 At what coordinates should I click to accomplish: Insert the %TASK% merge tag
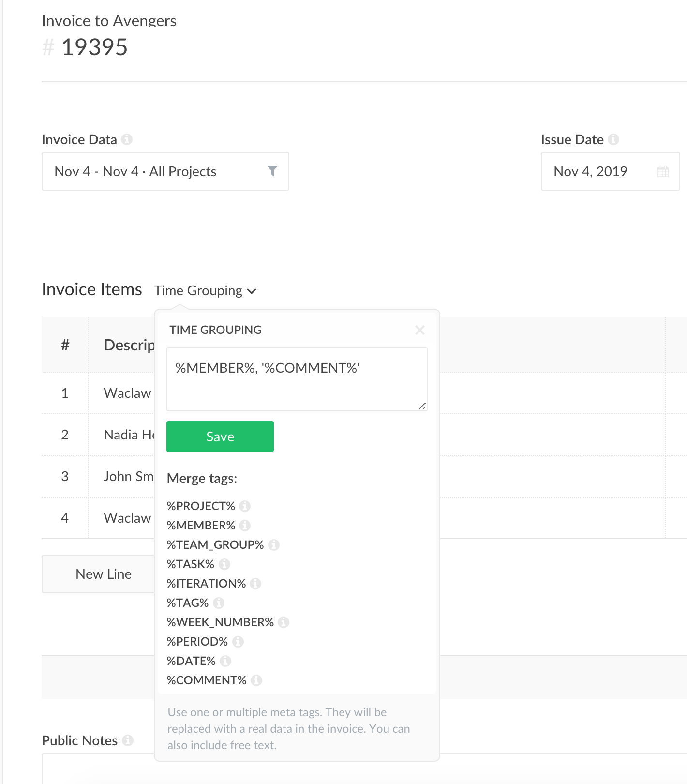pos(190,564)
